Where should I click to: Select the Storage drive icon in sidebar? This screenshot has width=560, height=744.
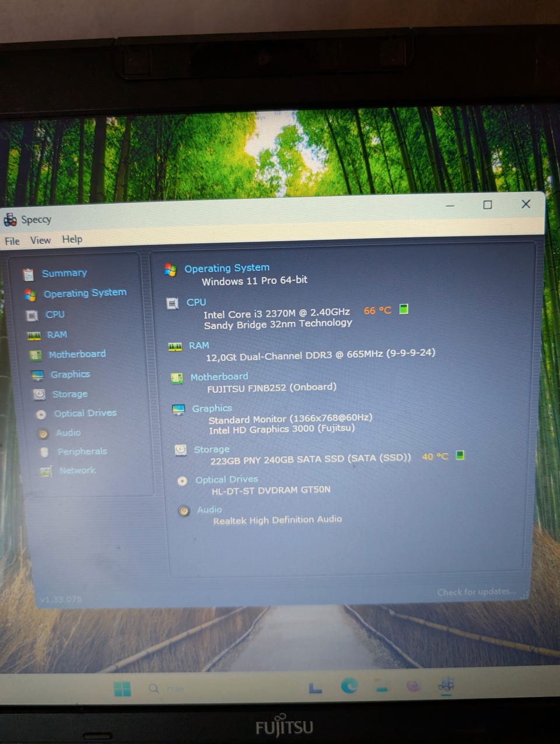39,395
